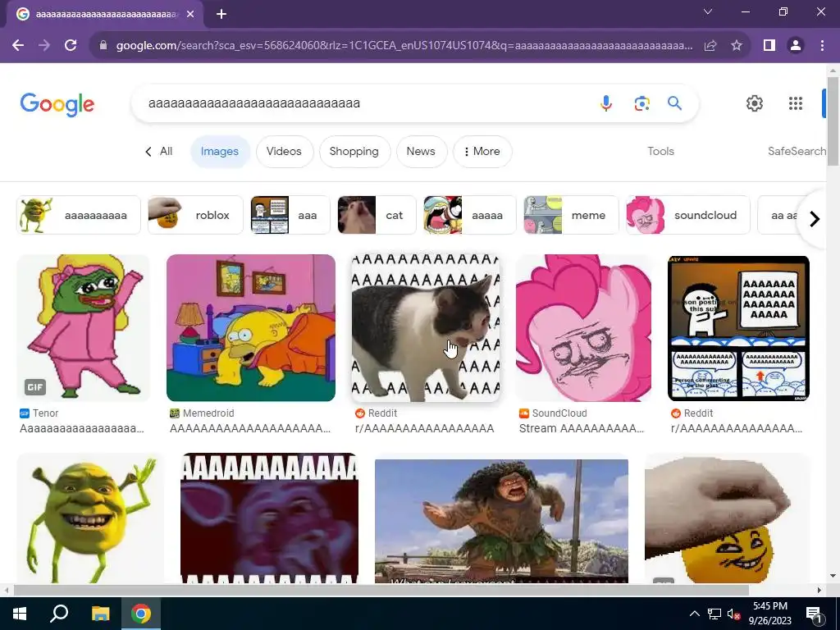This screenshot has width=840, height=630.
Task: Click the Chrome address bar URL
Action: tap(404, 46)
